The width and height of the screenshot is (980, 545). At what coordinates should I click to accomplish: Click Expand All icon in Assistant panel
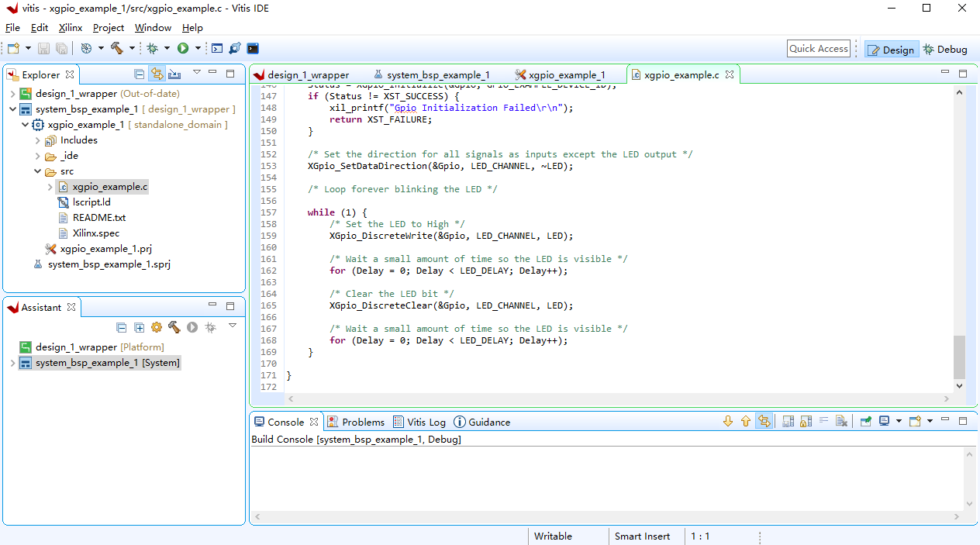coord(139,328)
